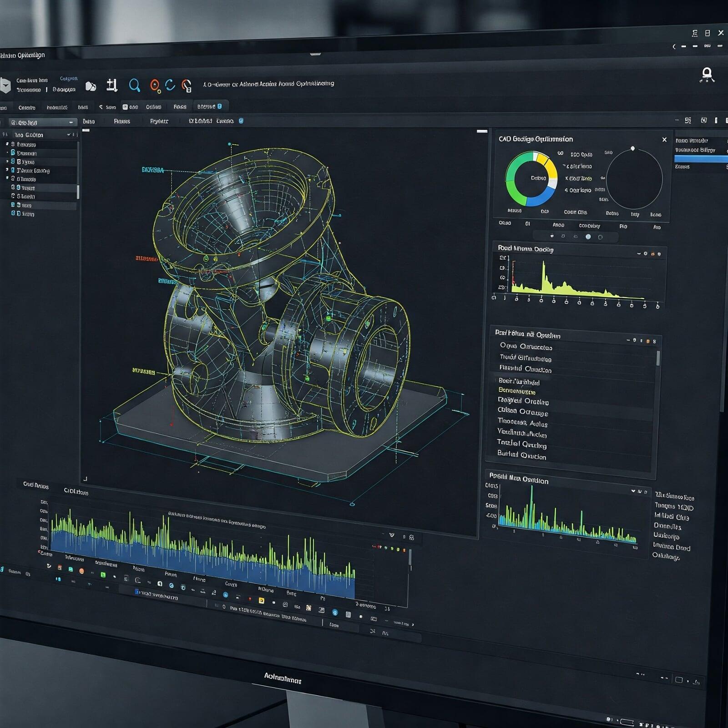Image resolution: width=728 pixels, height=728 pixels.
Task: Expand the first row in the left tree
Action: tap(7, 144)
